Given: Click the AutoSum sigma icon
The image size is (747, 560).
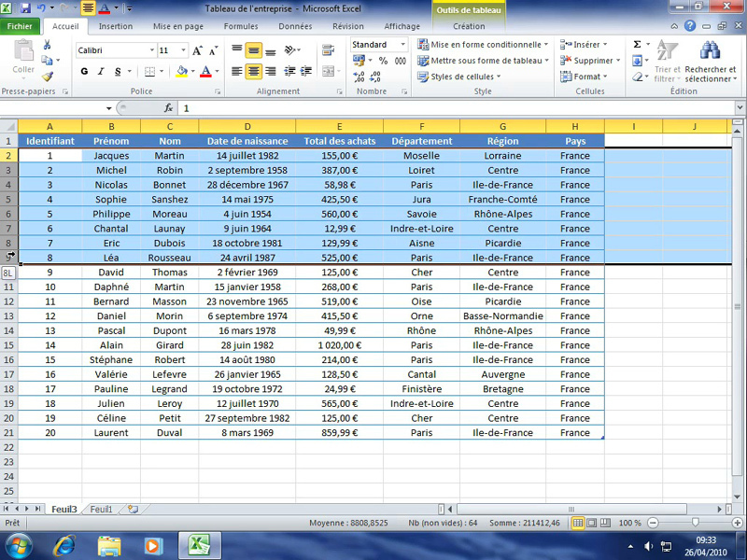Looking at the screenshot, I should click(637, 44).
